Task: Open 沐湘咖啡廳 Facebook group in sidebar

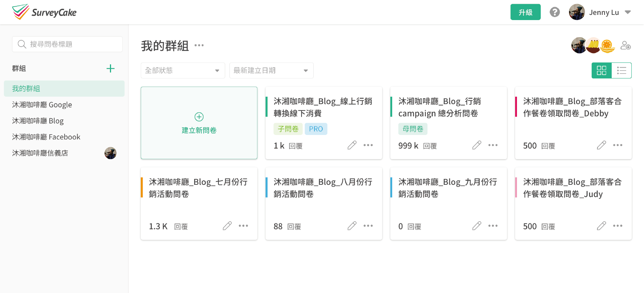Action: coord(46,137)
